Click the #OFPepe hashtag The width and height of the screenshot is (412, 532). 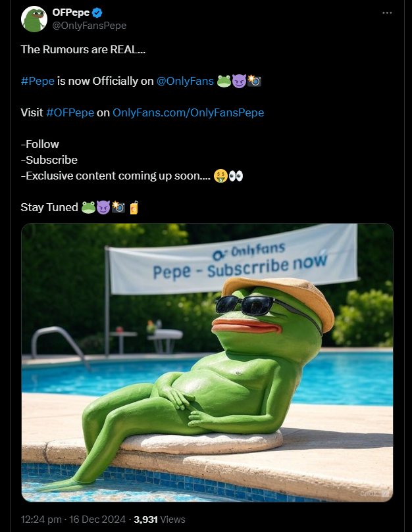(70, 112)
